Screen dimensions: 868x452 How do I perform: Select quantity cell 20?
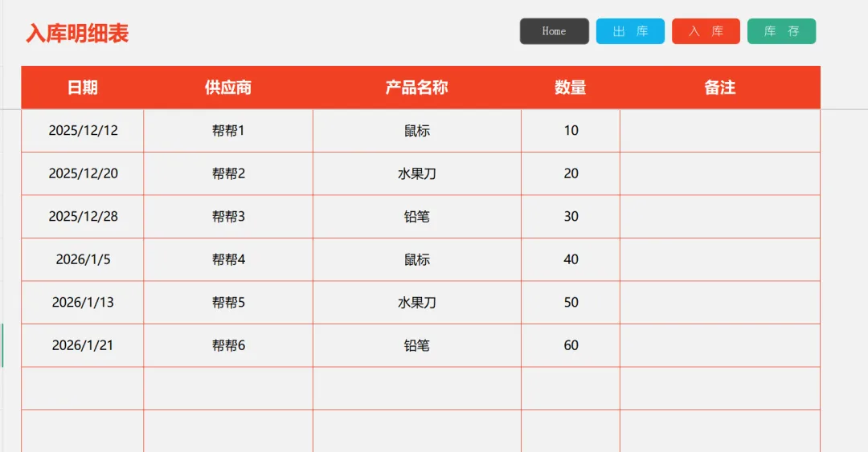(571, 173)
